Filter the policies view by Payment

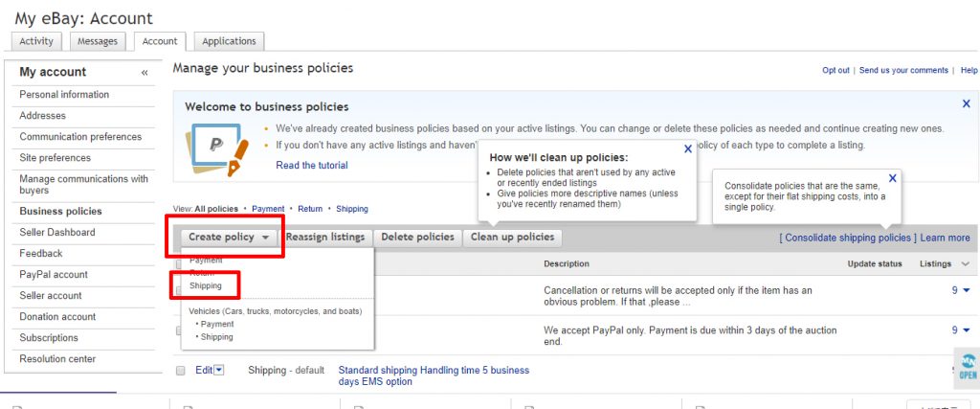[268, 209]
